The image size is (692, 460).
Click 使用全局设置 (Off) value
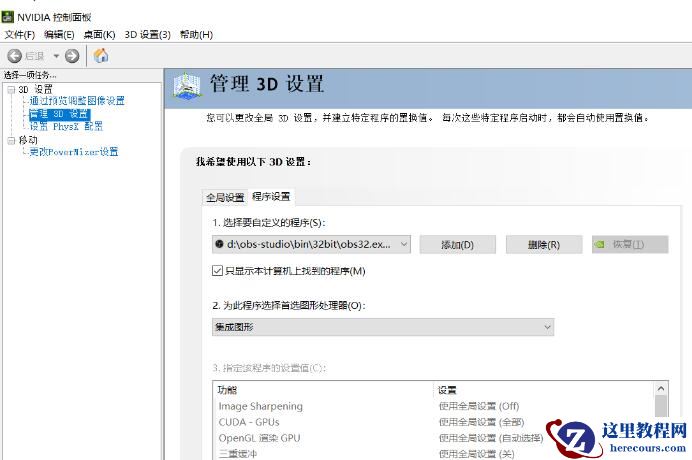[479, 406]
